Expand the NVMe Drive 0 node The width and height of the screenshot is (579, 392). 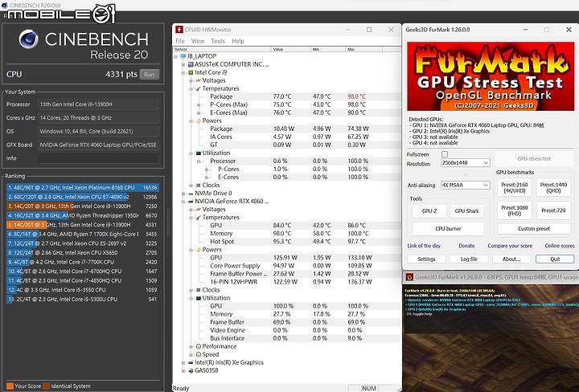point(183,194)
